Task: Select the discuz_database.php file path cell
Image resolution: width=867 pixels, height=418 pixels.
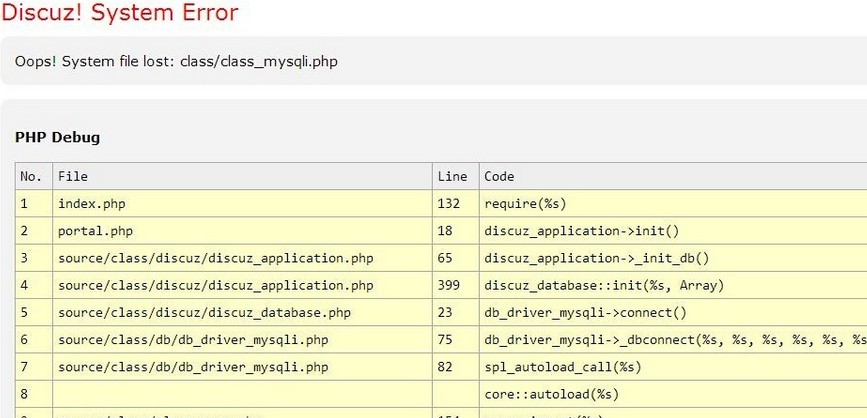Action: pyautogui.click(x=204, y=313)
